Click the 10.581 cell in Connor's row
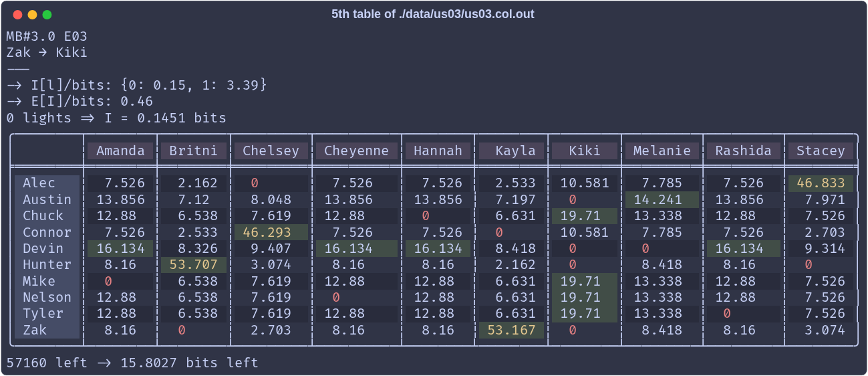The image size is (868, 376). coord(585,232)
